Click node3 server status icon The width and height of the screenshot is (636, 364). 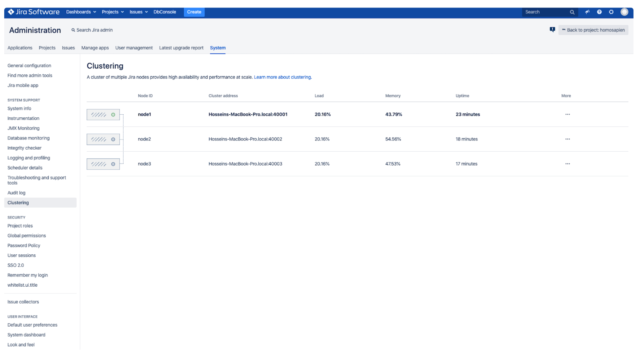coord(103,164)
